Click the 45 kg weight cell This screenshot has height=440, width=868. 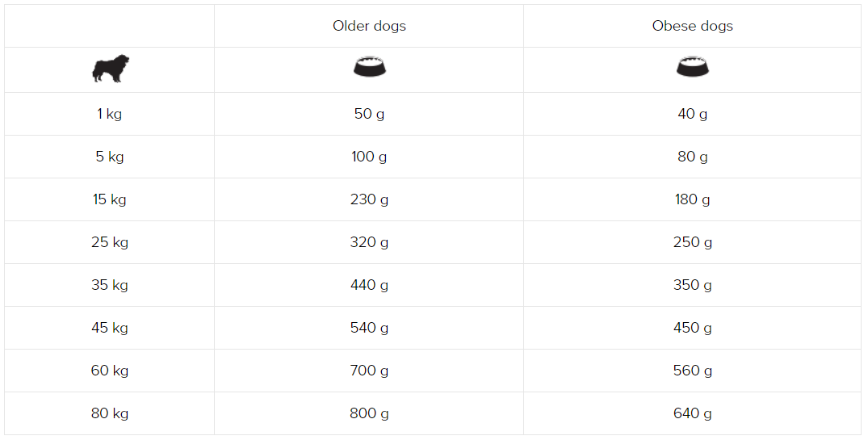[x=110, y=328]
